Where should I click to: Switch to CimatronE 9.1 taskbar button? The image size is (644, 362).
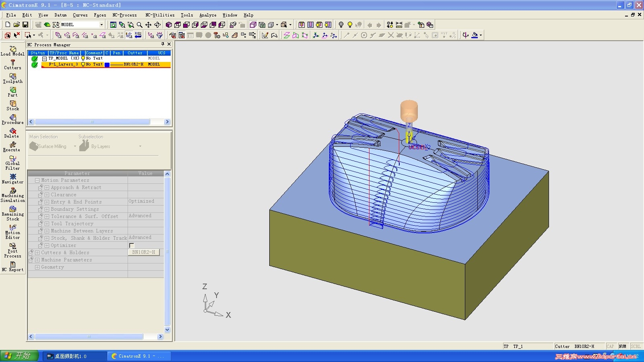(x=139, y=356)
